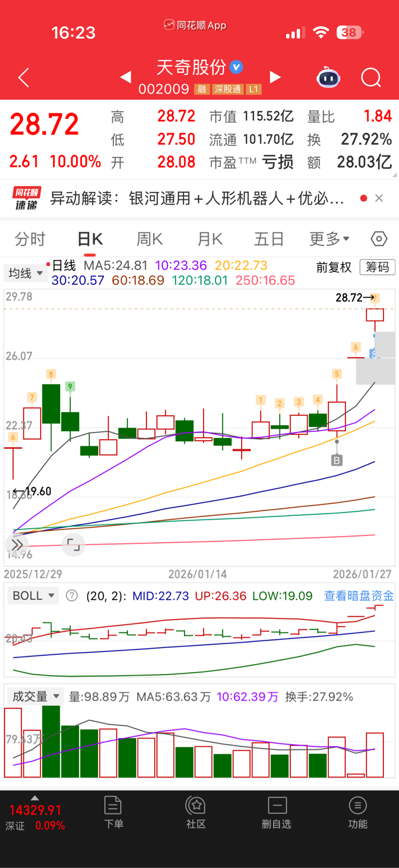This screenshot has height=868, width=399.
Task: Open BOLL indicator help question mark
Action: tap(72, 596)
